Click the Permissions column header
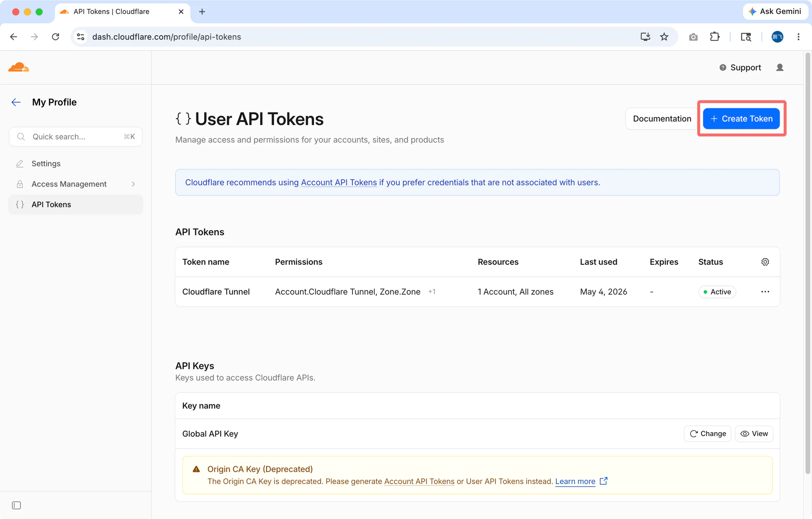Viewport: 812px width, 519px height. (299, 262)
